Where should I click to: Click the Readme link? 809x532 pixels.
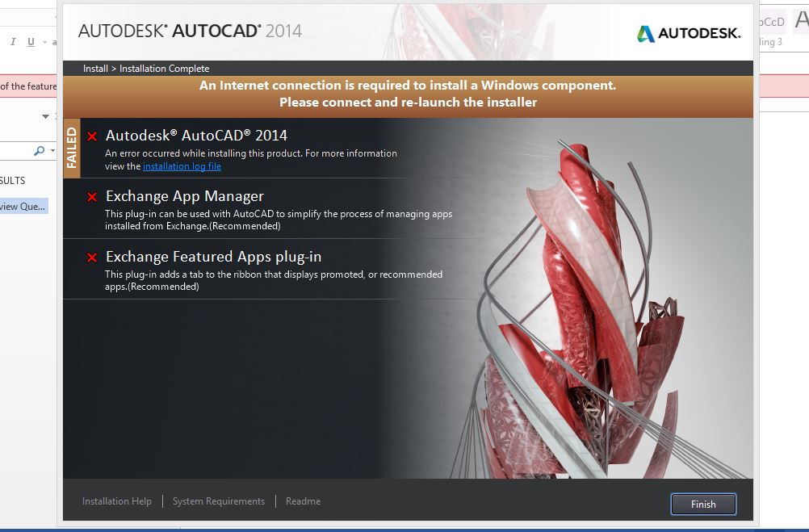[303, 501]
